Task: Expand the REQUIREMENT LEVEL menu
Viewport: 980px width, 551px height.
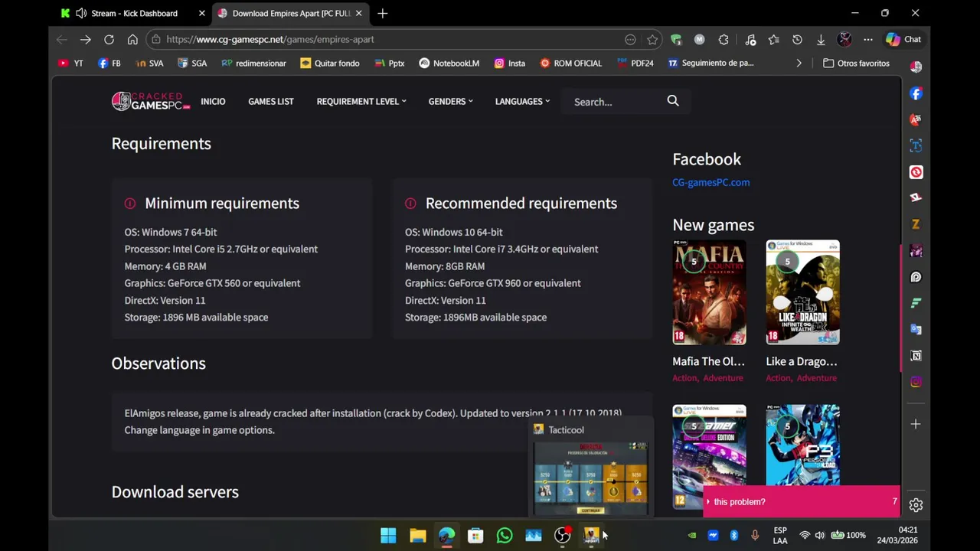Action: pos(361,101)
